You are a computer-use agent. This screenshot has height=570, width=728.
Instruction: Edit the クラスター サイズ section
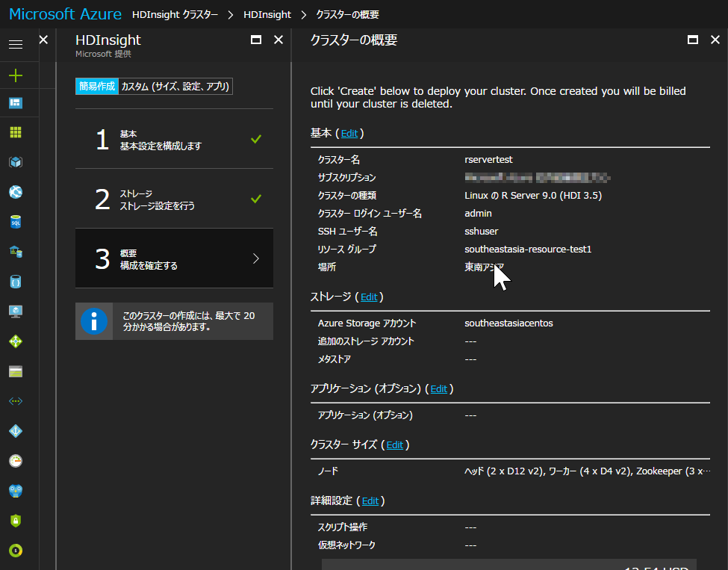click(395, 445)
